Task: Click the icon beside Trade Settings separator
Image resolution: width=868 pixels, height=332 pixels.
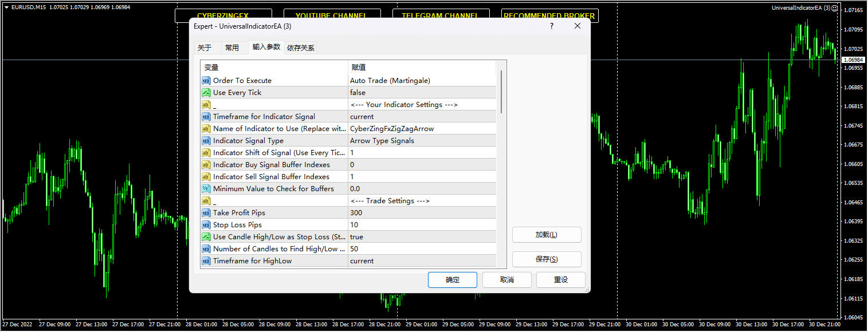Action: pyautogui.click(x=206, y=201)
